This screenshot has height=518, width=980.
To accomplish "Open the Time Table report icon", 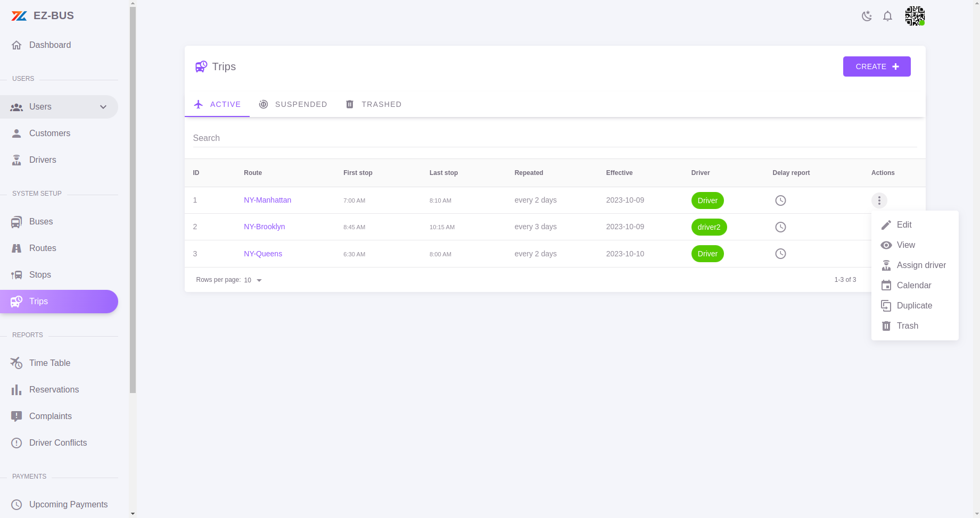I will 17,363.
